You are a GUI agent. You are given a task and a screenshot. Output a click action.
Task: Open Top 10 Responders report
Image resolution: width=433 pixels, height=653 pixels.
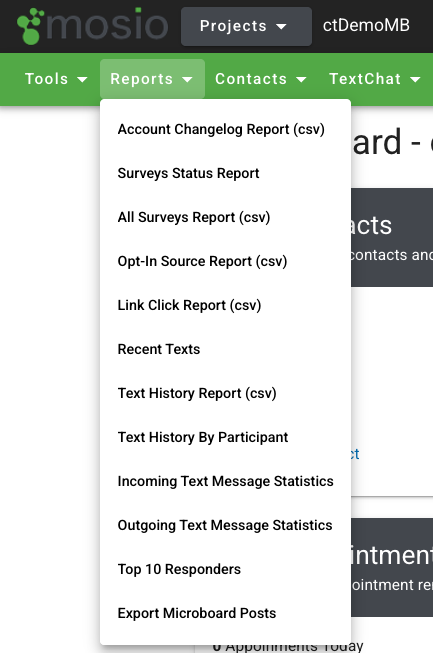tap(225, 569)
